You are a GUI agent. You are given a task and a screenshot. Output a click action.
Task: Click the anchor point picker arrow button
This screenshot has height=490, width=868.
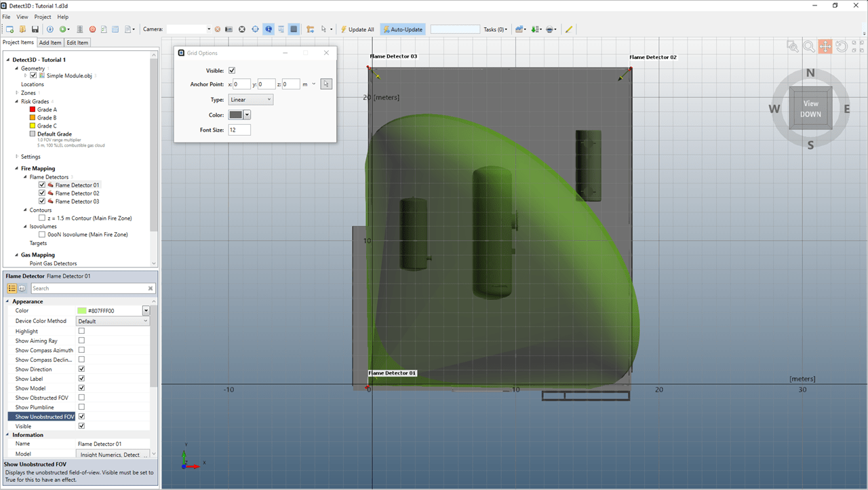(326, 84)
